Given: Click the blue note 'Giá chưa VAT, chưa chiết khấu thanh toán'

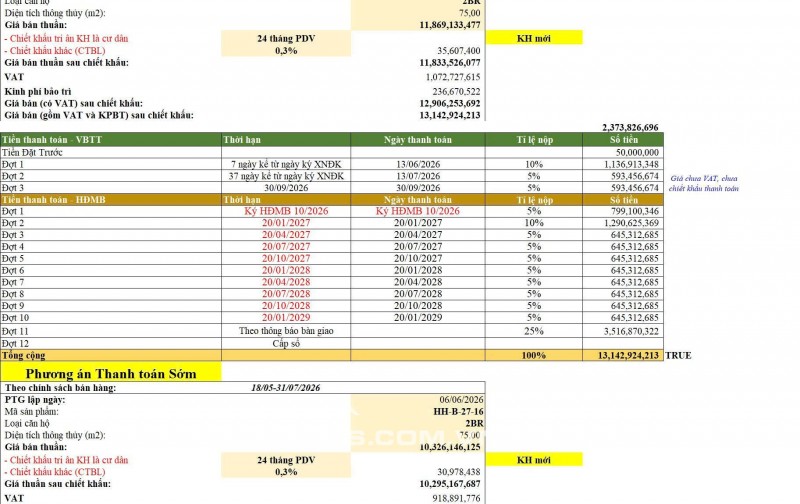Looking at the screenshot, I should [x=704, y=183].
